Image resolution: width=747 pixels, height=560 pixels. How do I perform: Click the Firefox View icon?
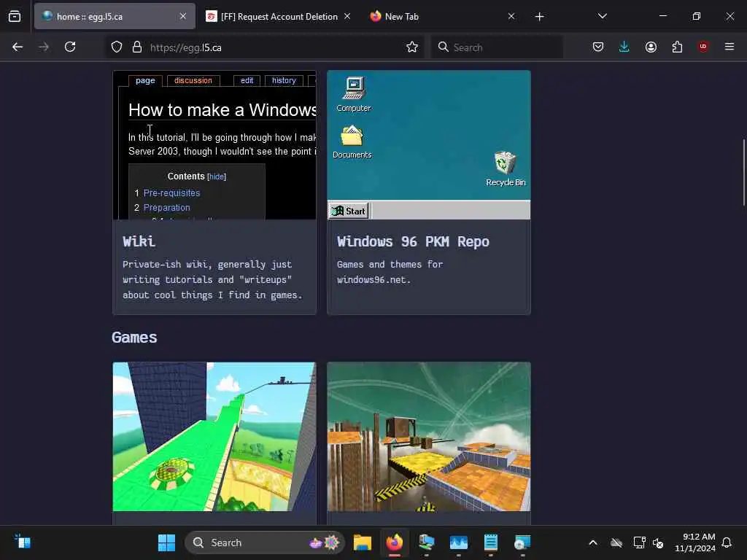[x=15, y=17]
